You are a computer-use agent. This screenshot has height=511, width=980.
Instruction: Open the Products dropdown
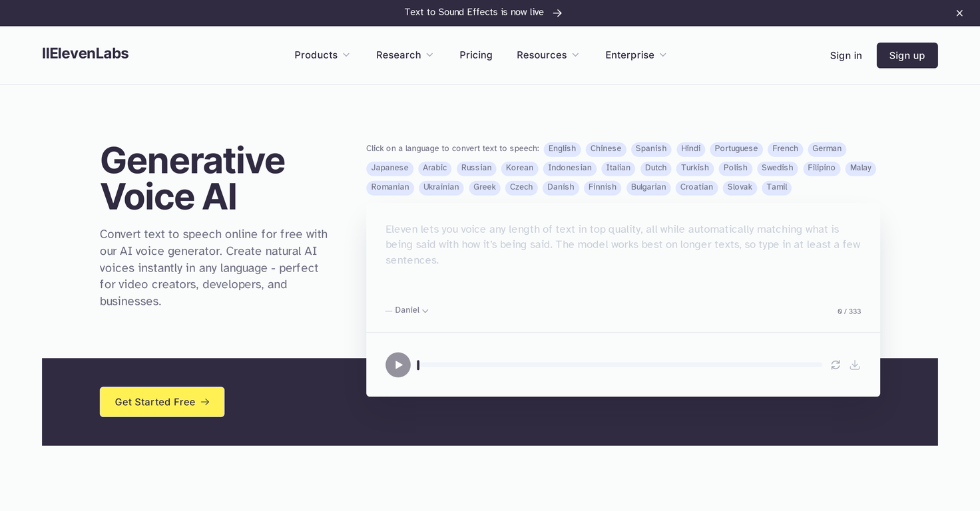click(x=322, y=55)
